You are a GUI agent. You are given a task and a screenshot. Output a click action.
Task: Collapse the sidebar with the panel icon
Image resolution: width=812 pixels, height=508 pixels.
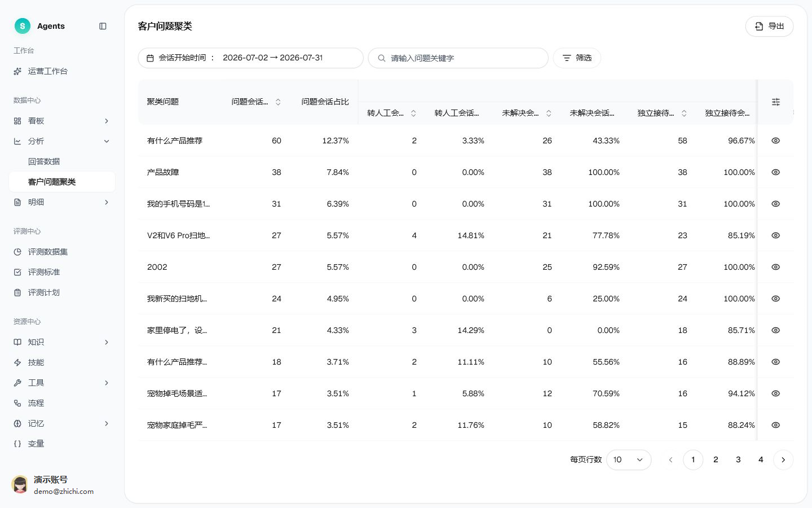[103, 26]
